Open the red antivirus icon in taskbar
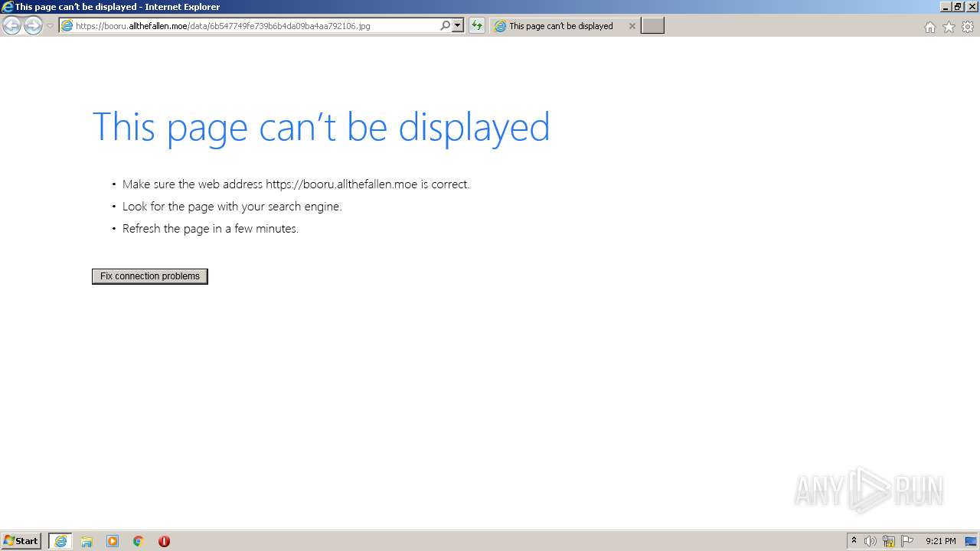 pyautogui.click(x=164, y=541)
